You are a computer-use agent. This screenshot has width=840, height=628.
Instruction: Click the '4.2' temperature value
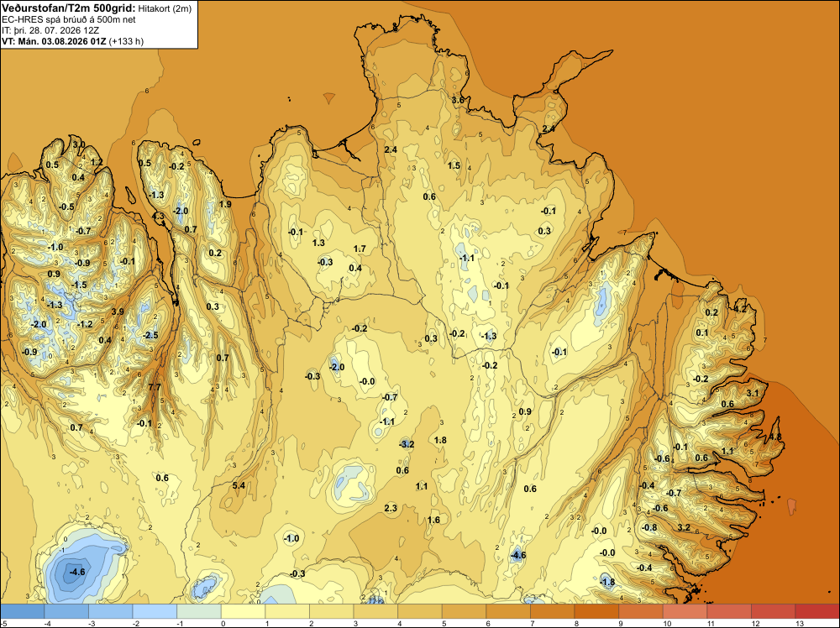point(740,309)
